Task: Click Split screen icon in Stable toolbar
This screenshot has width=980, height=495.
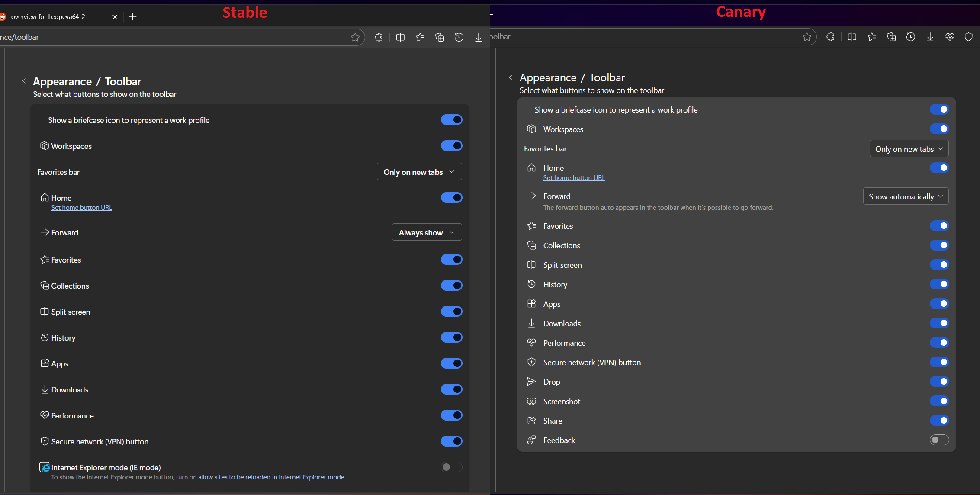Action: tap(400, 37)
